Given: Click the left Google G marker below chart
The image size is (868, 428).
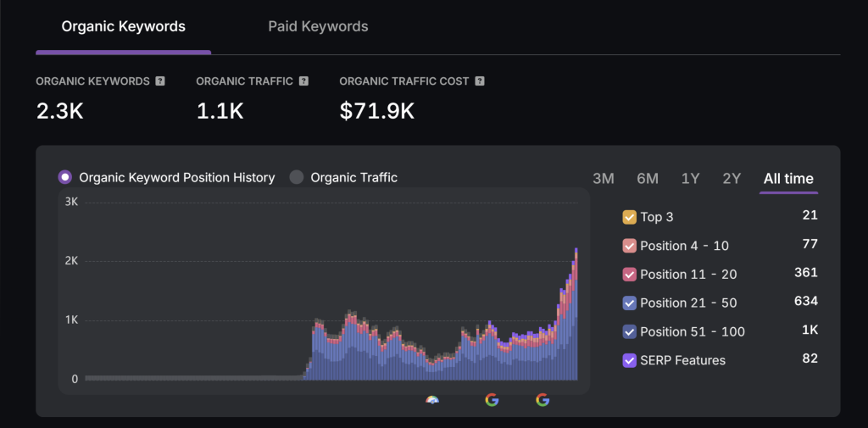Looking at the screenshot, I should [x=492, y=400].
